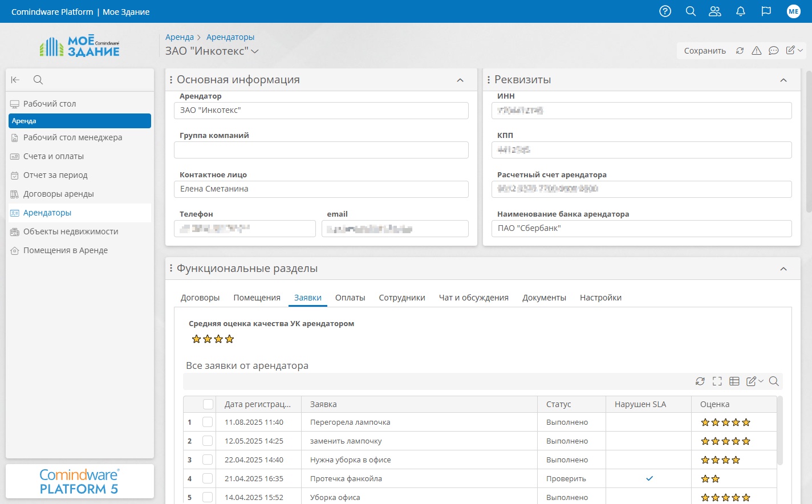Toggle fullscreen for the requests table
812x504 pixels.
click(717, 381)
